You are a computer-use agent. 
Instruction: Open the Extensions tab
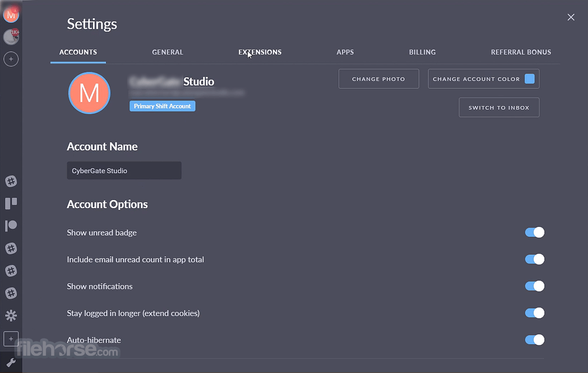[260, 52]
